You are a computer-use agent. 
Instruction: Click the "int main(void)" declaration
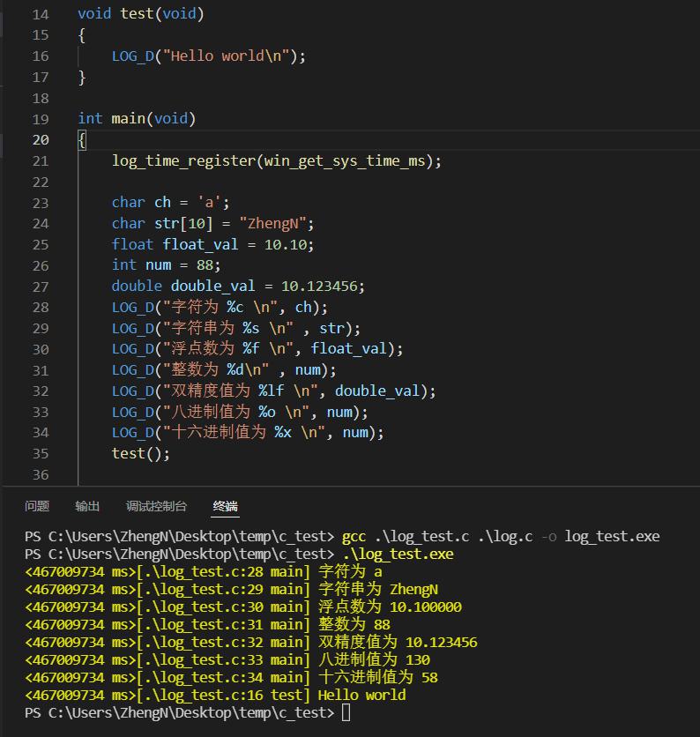(x=137, y=118)
